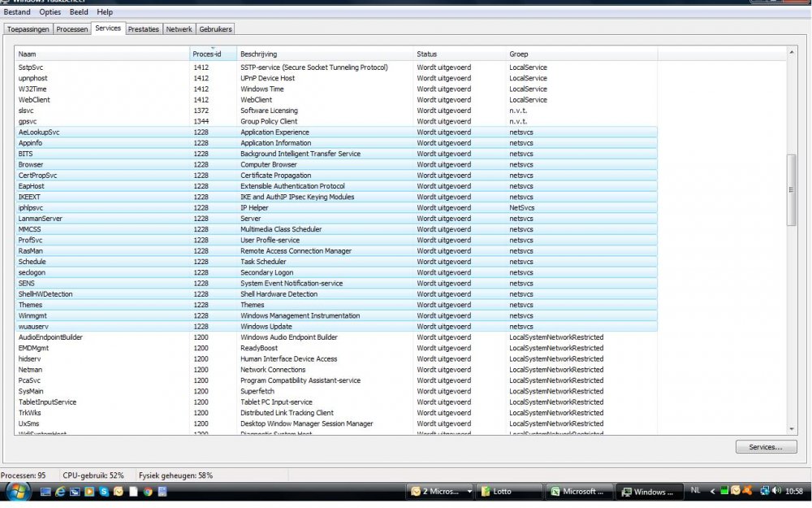This screenshot has width=812, height=508.
Task: Click the Services... button
Action: tap(766, 447)
